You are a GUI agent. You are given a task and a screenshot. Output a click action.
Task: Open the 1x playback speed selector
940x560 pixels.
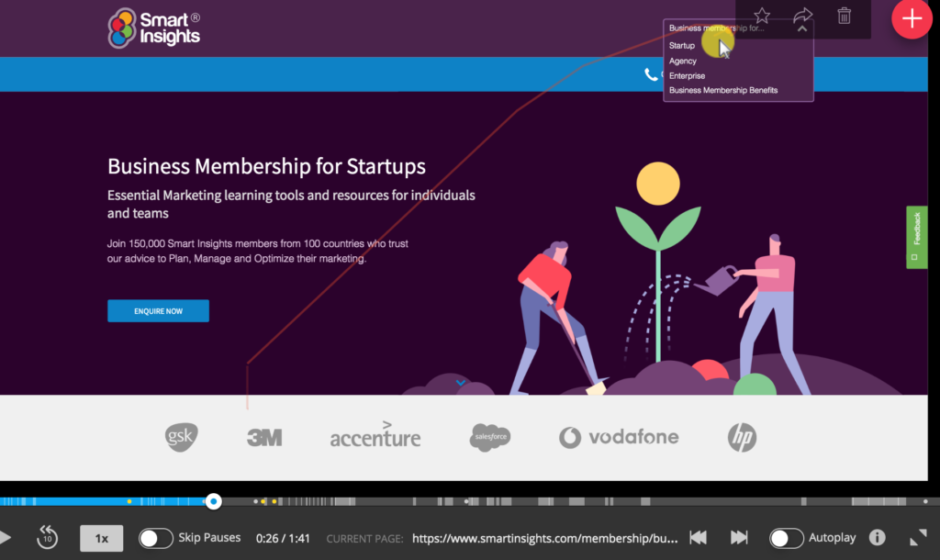coord(101,538)
